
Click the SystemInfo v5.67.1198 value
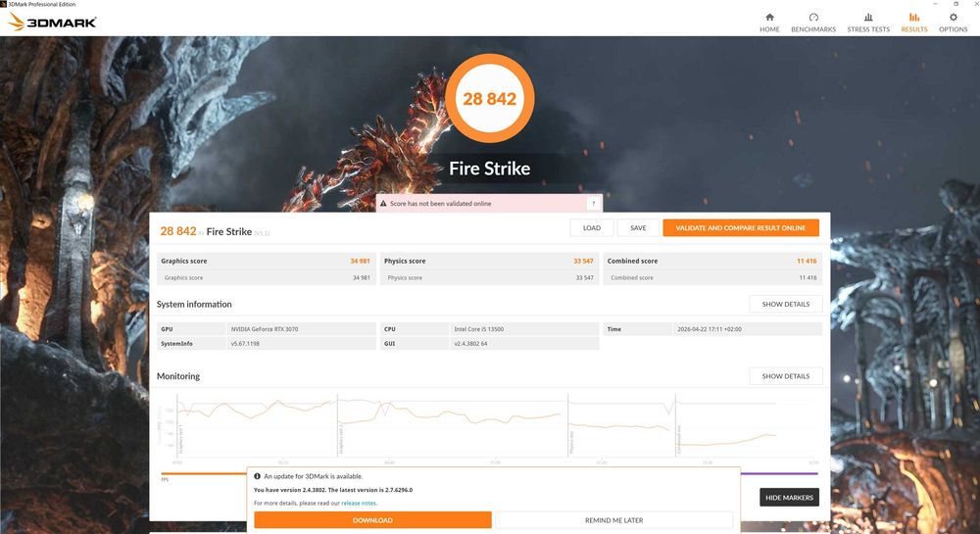(245, 344)
